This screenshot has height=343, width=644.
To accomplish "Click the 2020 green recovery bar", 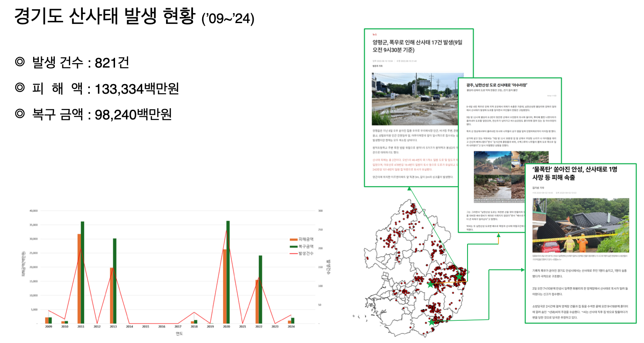I will click(228, 272).
